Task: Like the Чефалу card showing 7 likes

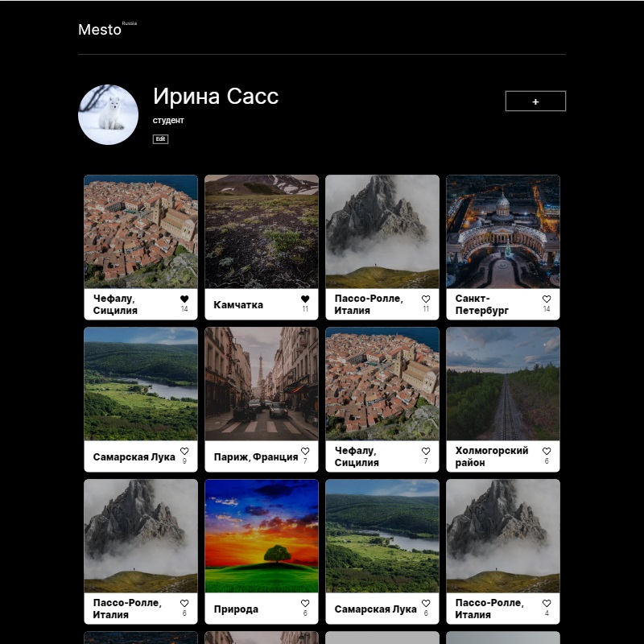Action: [x=426, y=452]
